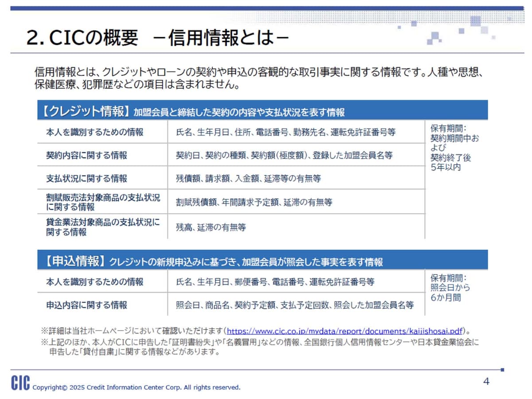Click the cell "割賦残債額、年間請求予定額、延滞の有無等"
The height and width of the screenshot is (399, 532).
(296, 202)
